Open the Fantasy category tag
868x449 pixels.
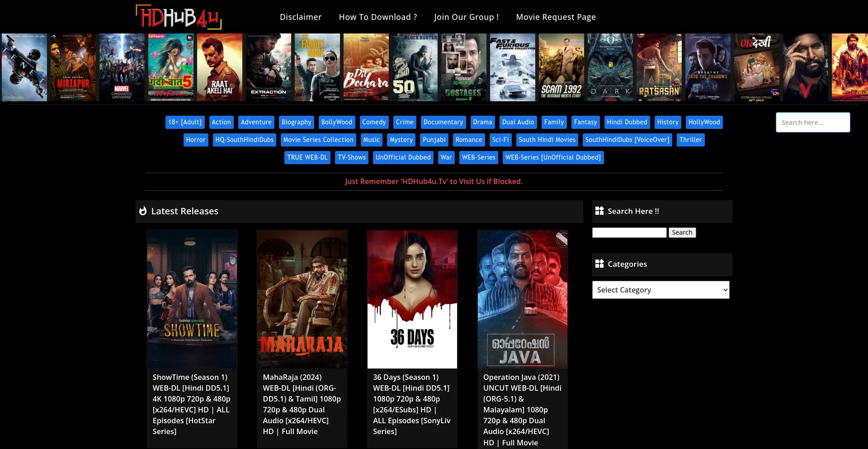click(x=585, y=122)
